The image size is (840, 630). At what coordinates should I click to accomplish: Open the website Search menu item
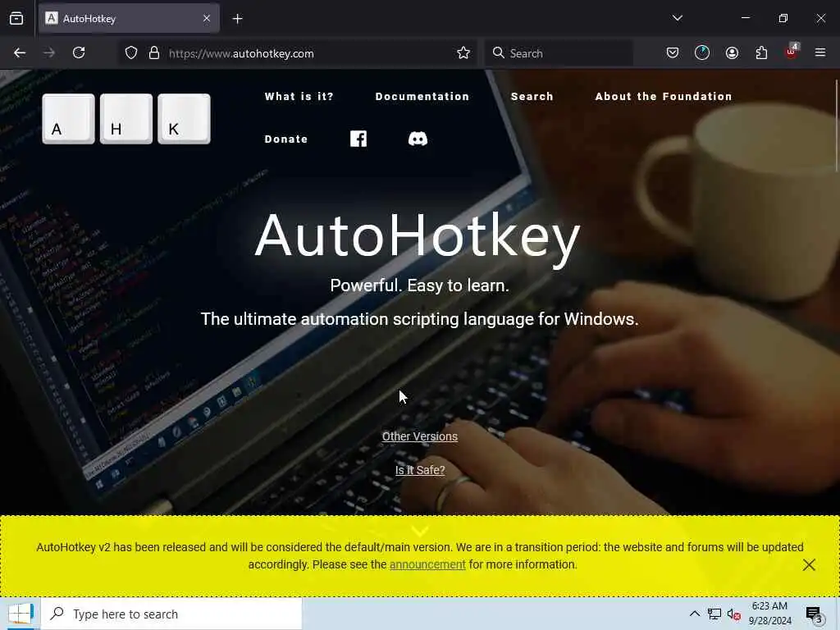532,97
